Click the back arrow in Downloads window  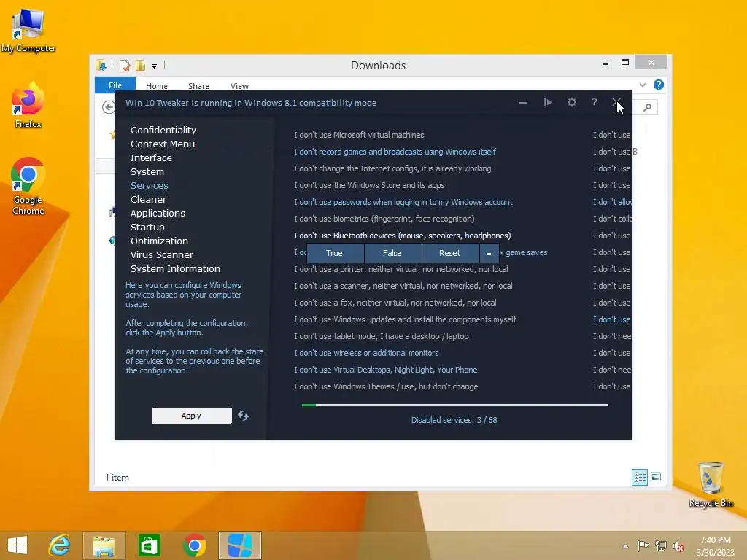[108, 108]
